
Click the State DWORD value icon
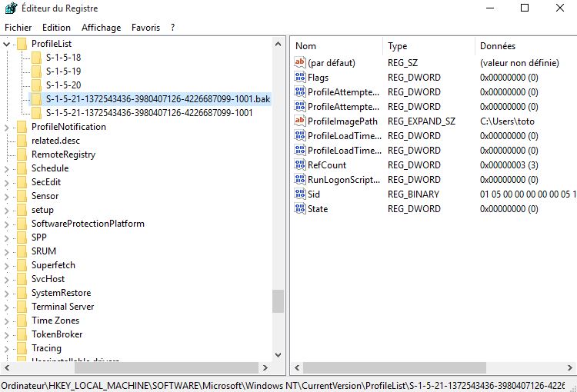click(300, 208)
